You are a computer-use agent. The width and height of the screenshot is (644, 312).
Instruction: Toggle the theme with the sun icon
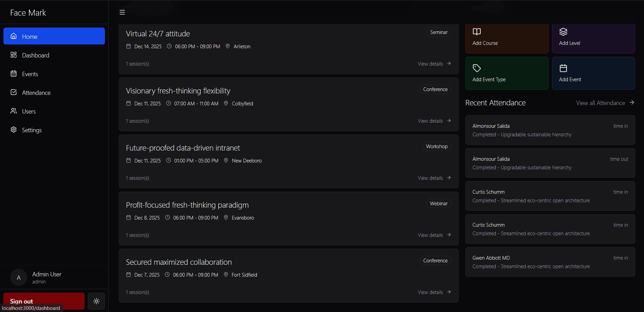point(96,301)
